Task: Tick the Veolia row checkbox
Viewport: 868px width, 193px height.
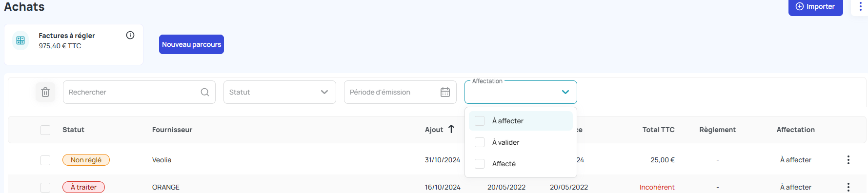Action: coord(45,160)
